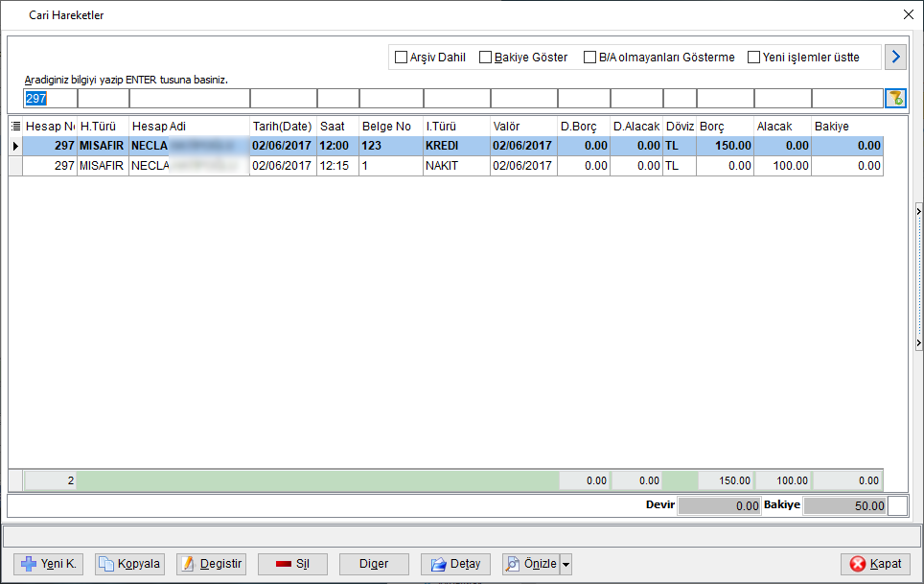Click the Bakiye 50.00 total field
The image size is (924, 584).
pos(844,505)
